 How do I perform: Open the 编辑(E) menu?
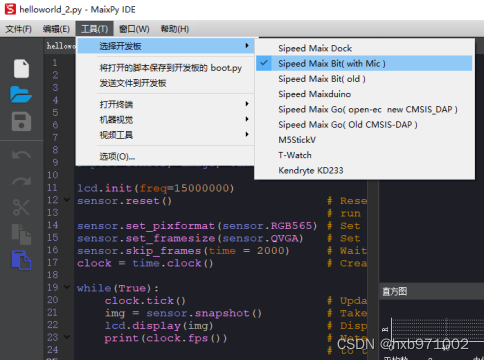tap(56, 29)
